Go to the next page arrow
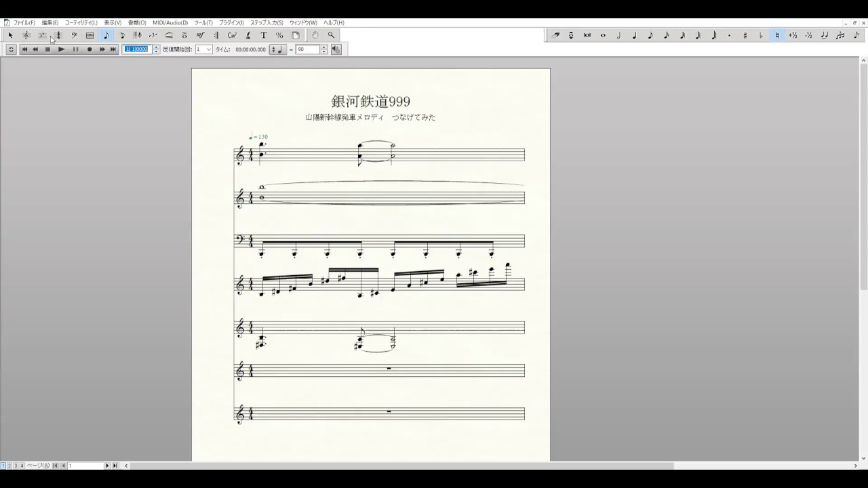Viewport: 868px width, 488px height. point(107,466)
